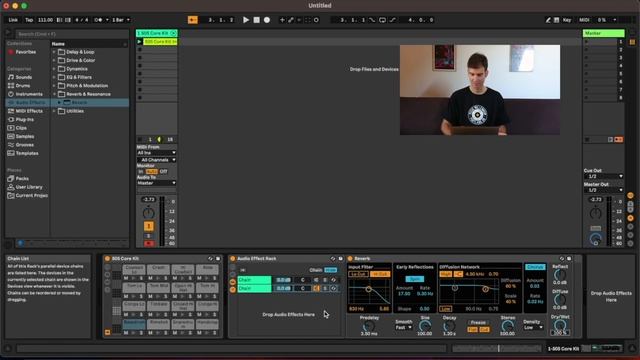Set track Monitor to Off
Screen dimensions: 640x360
163,171
